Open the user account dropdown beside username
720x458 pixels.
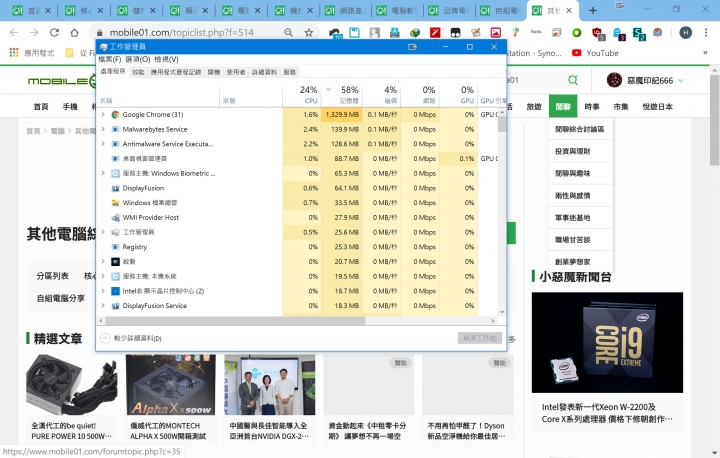(x=681, y=80)
